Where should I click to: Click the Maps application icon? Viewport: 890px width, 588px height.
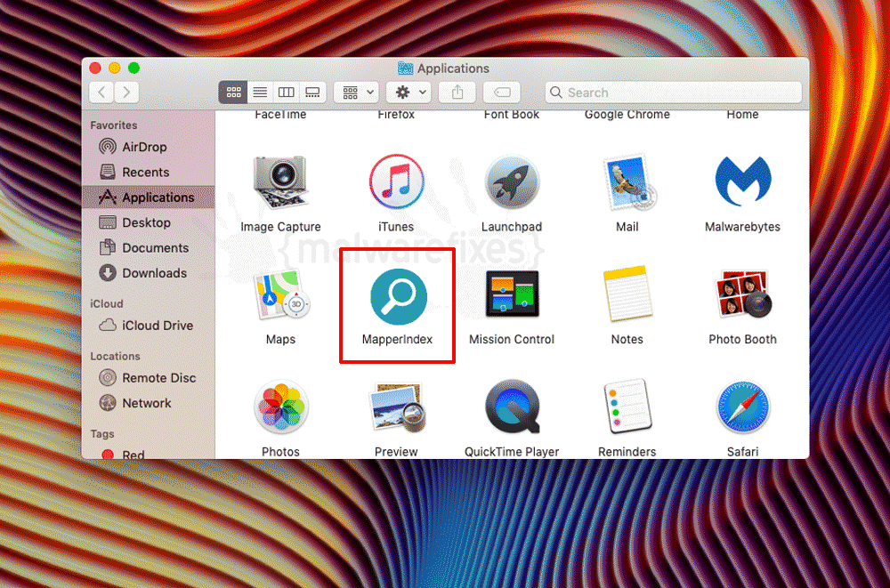pos(280,295)
